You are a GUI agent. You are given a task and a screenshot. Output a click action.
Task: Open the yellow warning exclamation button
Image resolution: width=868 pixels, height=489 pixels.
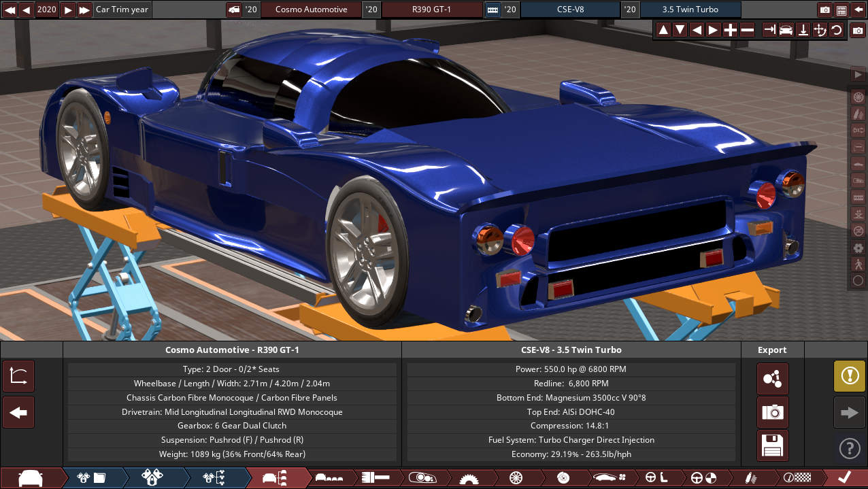[850, 376]
